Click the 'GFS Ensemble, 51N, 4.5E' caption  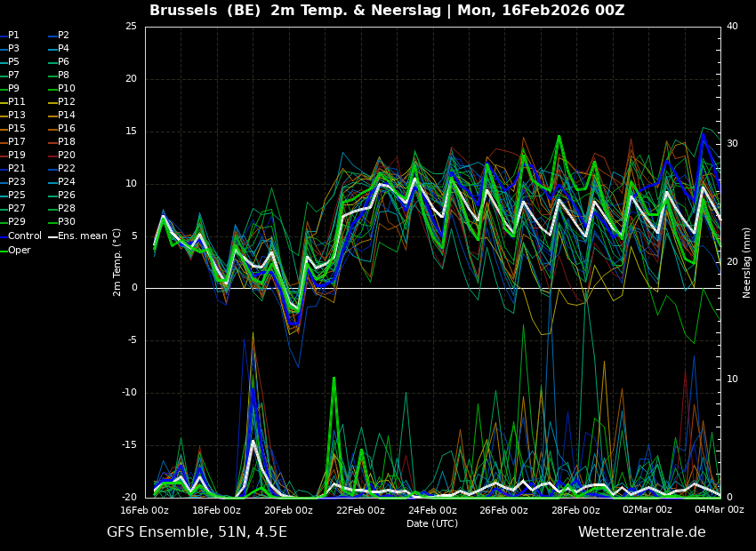click(x=197, y=532)
